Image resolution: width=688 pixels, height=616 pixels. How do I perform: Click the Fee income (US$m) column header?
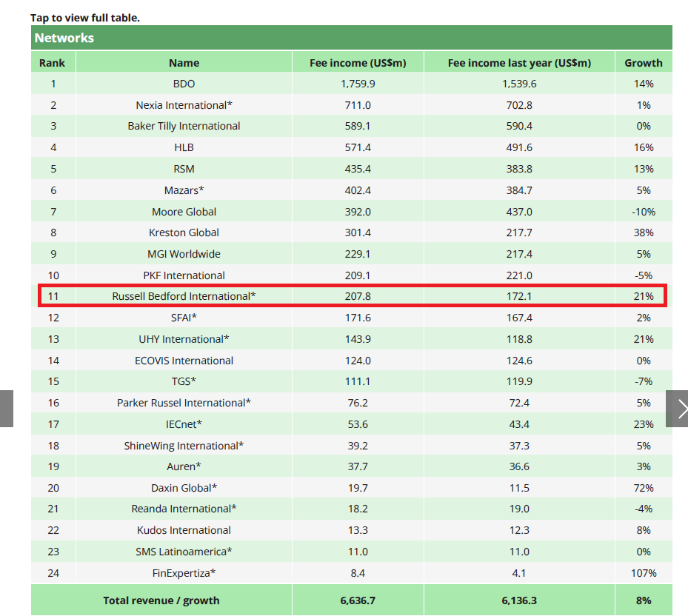point(358,63)
